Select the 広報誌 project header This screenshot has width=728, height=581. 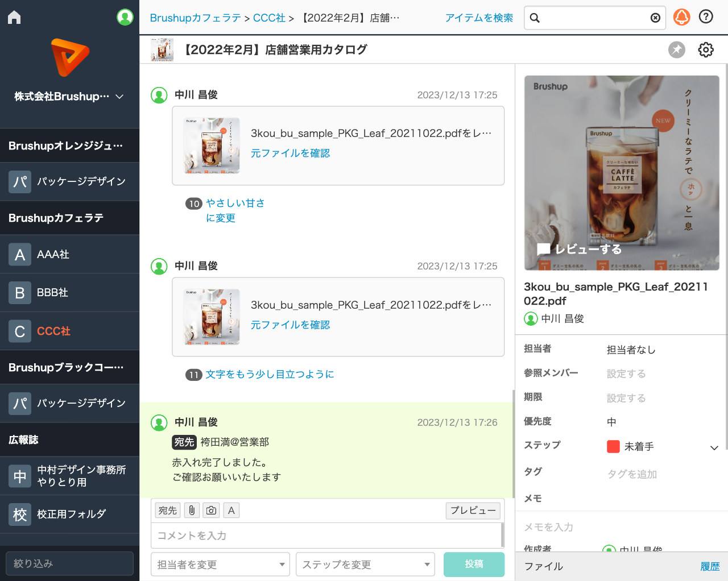69,439
